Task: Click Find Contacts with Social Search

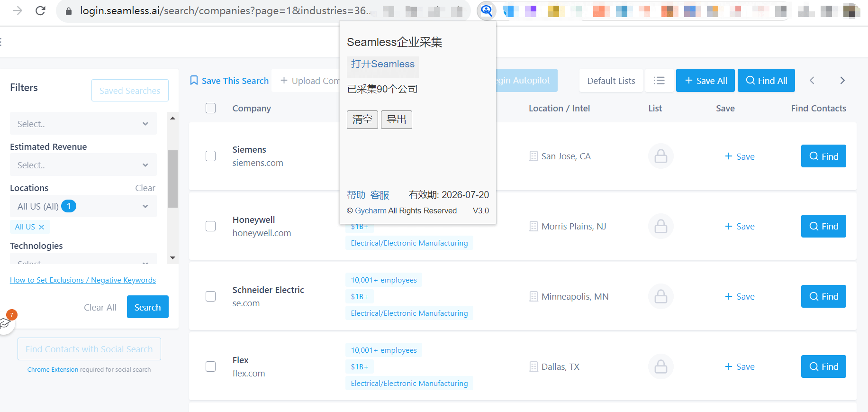Action: click(89, 349)
